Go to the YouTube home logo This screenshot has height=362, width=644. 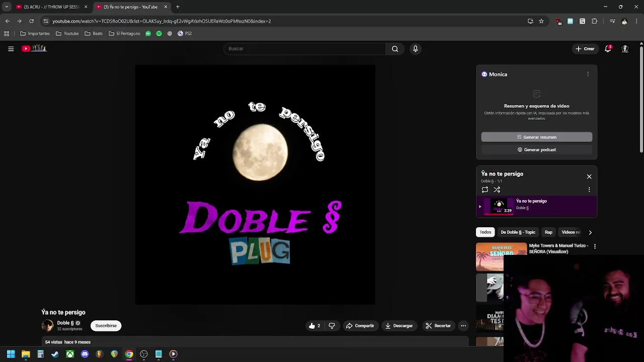tap(34, 48)
